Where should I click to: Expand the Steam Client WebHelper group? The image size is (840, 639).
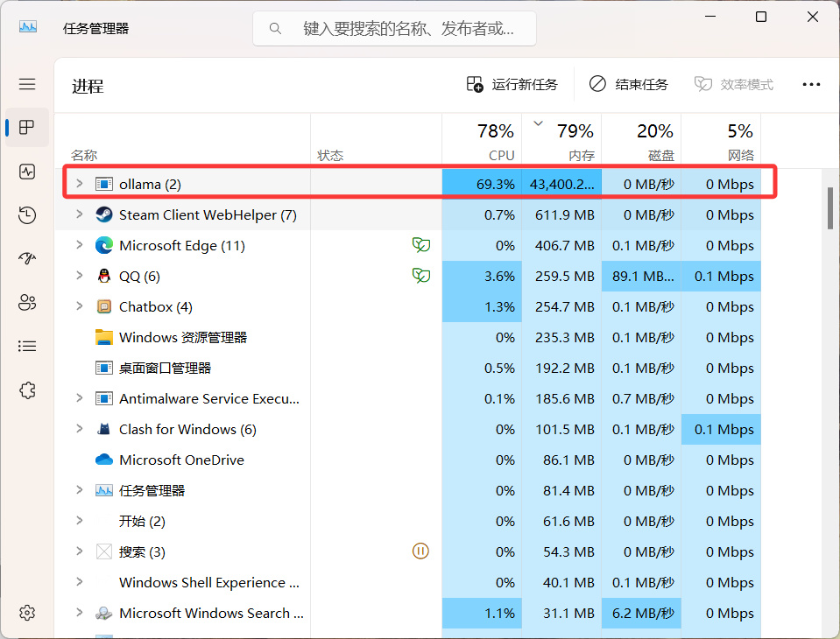click(80, 214)
